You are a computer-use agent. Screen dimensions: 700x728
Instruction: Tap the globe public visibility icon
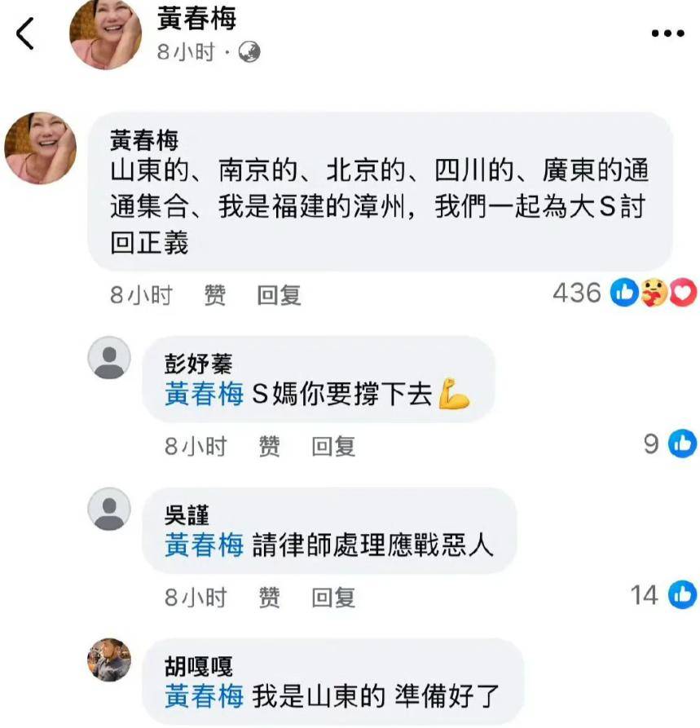click(x=249, y=52)
